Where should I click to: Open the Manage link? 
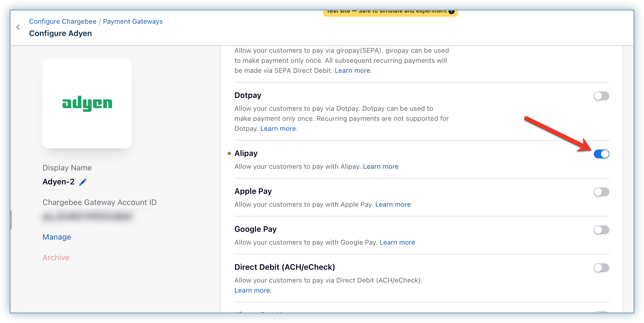coord(57,237)
